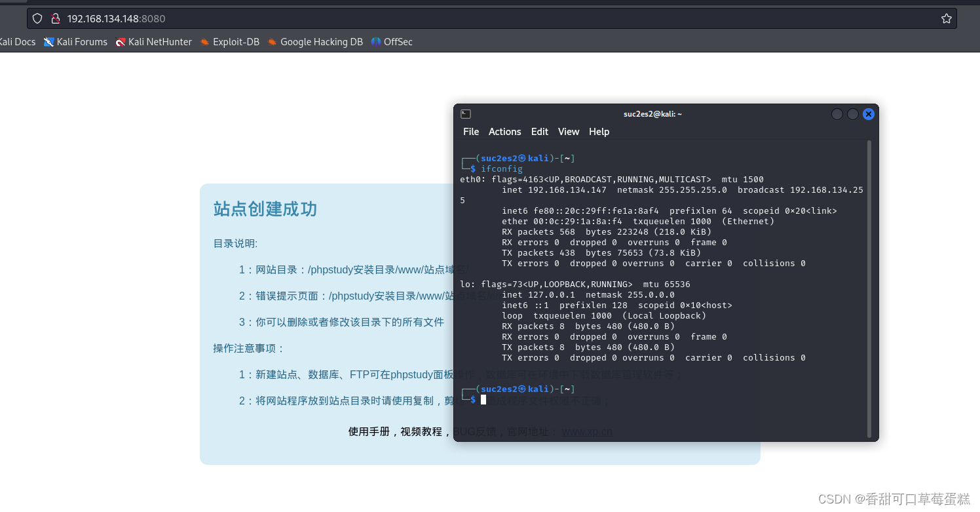Click the Google Hacking DB favicon
Image resolution: width=980 pixels, height=512 pixels.
tap(272, 42)
